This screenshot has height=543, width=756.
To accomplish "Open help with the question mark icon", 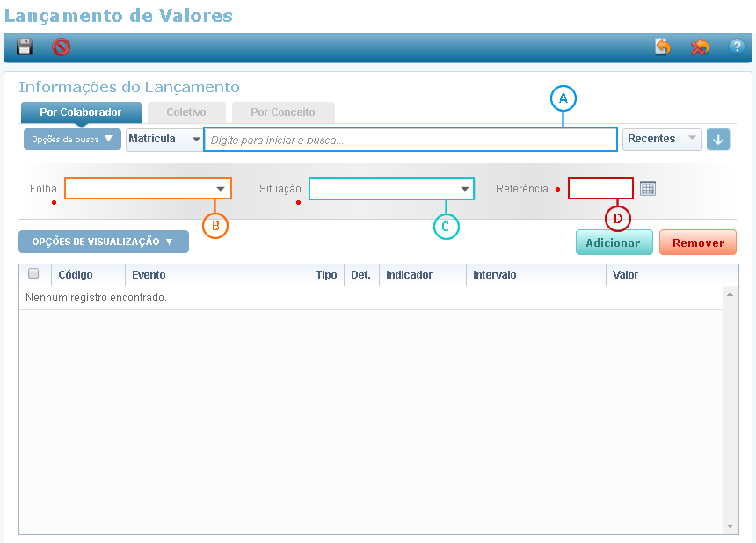I will (x=737, y=47).
